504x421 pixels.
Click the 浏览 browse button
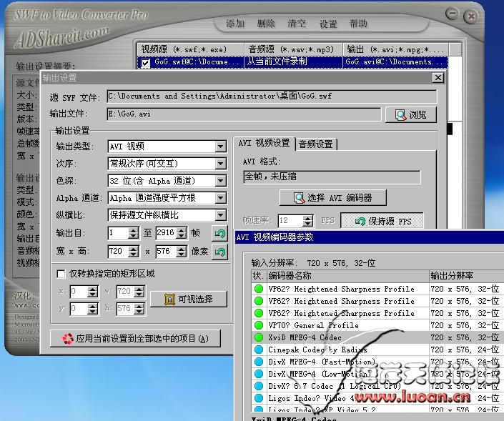[411, 115]
